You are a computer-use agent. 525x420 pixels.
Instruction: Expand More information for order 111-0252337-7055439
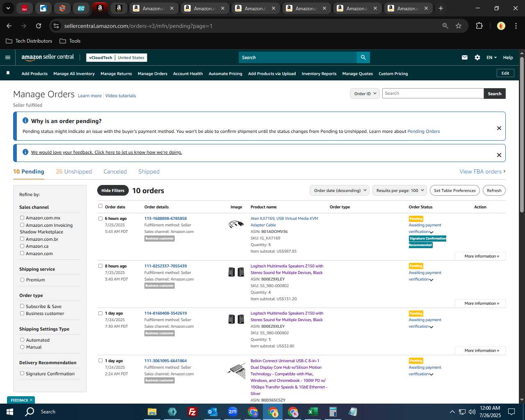click(x=480, y=304)
